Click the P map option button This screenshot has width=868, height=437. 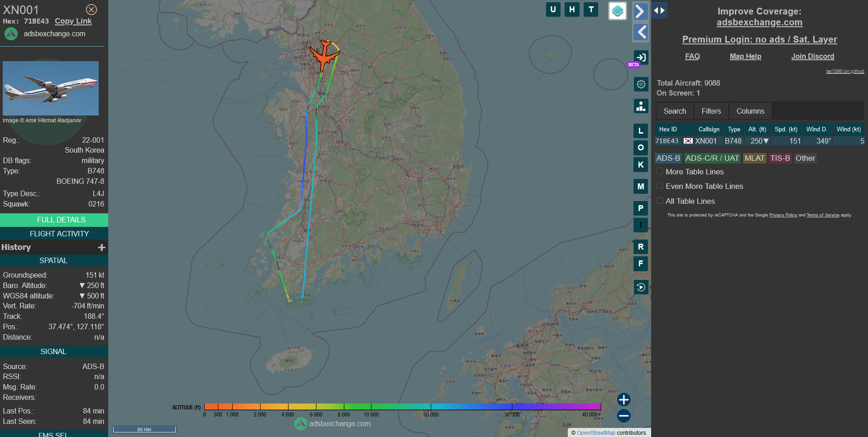point(641,208)
